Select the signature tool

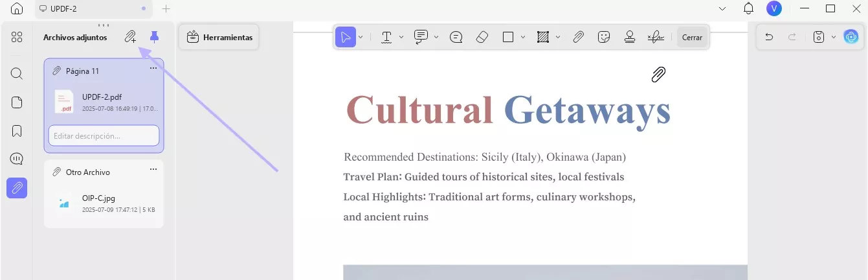click(656, 37)
